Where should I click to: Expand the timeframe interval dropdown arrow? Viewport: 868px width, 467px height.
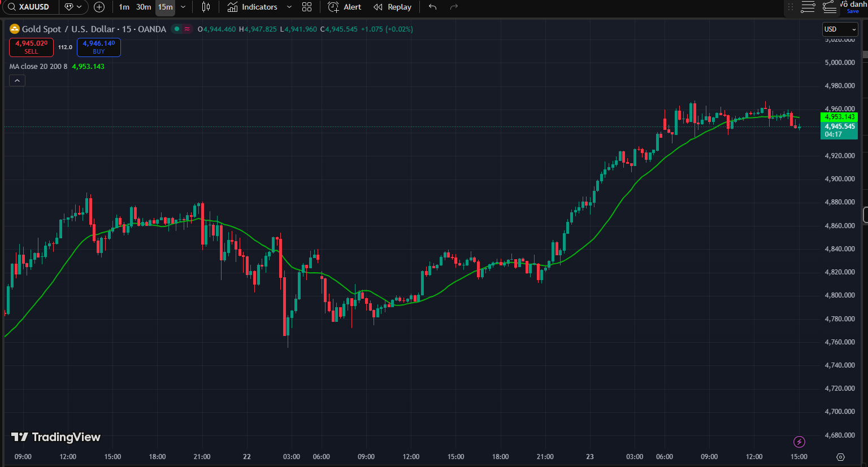point(183,7)
